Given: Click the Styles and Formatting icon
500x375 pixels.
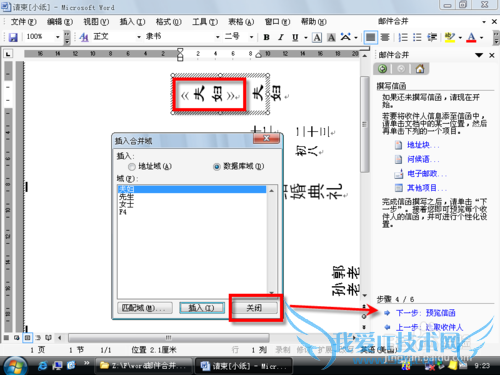Looking at the screenshot, I should pos(84,37).
